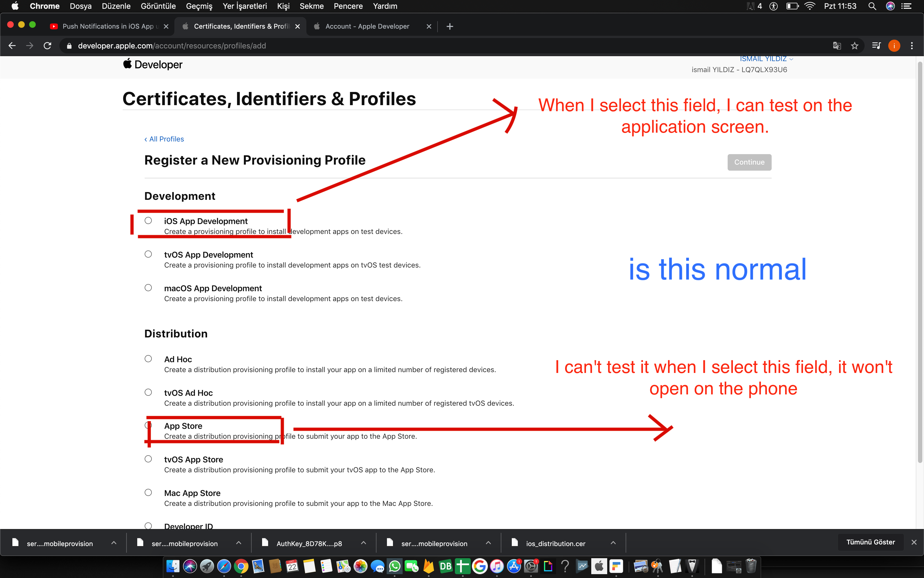Open iTunes music icon in Dock

[497, 566]
